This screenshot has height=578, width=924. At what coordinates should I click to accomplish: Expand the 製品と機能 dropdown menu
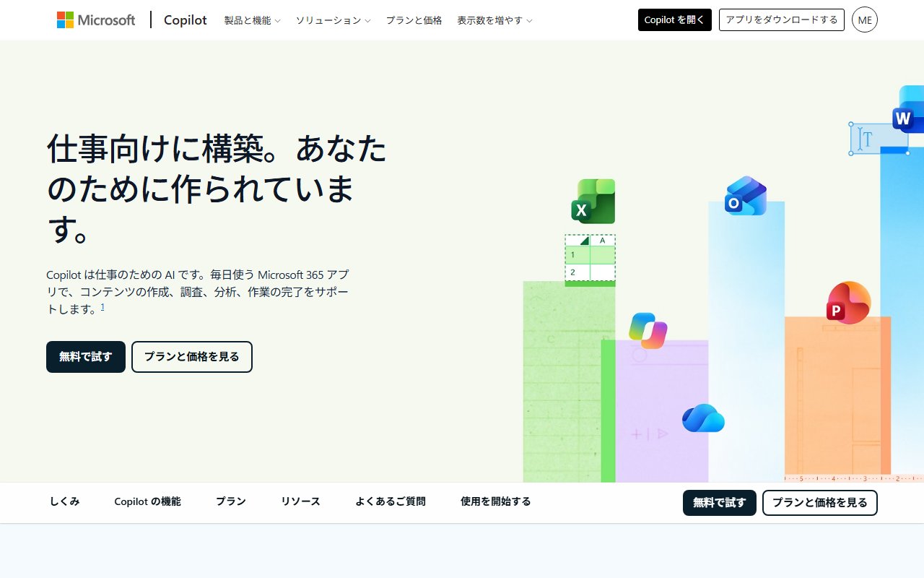tap(252, 20)
